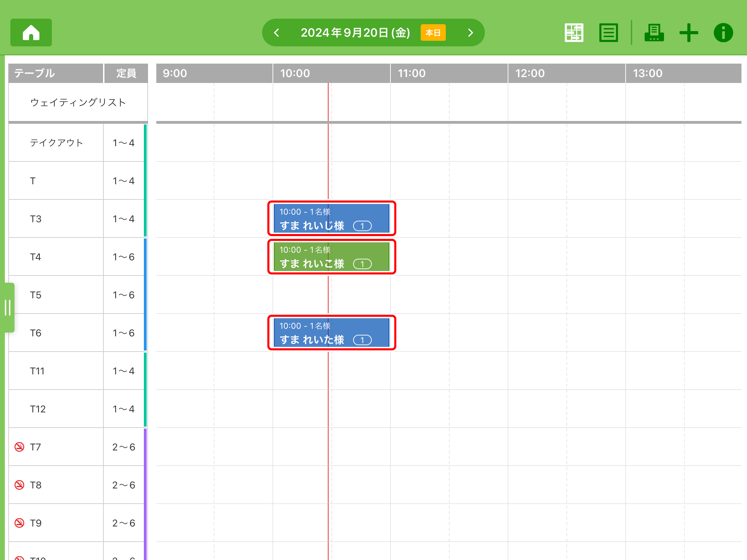Click the no-smoking icon on T8
This screenshot has height=560, width=747.
click(19, 485)
